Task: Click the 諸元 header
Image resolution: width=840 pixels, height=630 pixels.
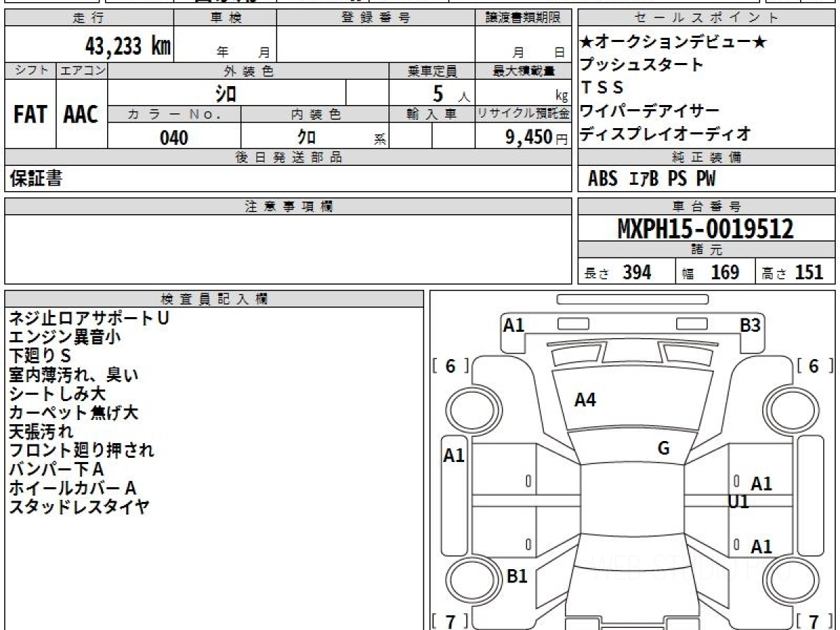Action: (x=707, y=250)
